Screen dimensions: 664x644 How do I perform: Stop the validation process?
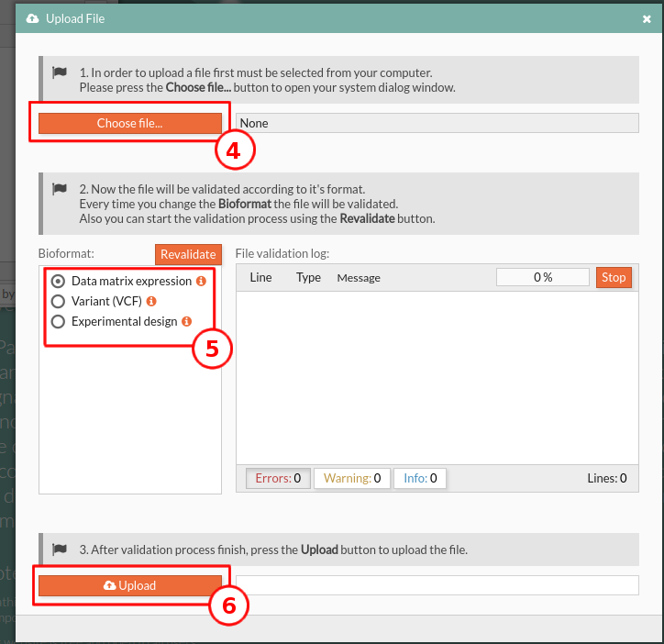(x=614, y=277)
